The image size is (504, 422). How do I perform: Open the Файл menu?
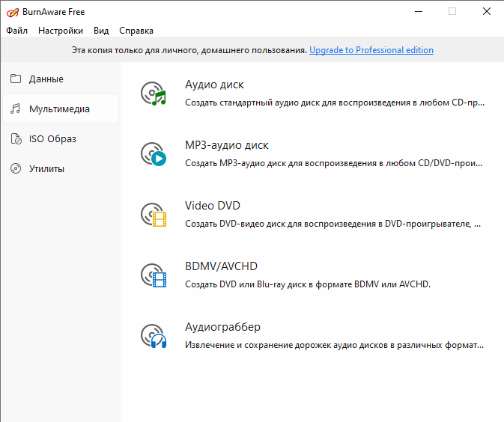coord(16,31)
